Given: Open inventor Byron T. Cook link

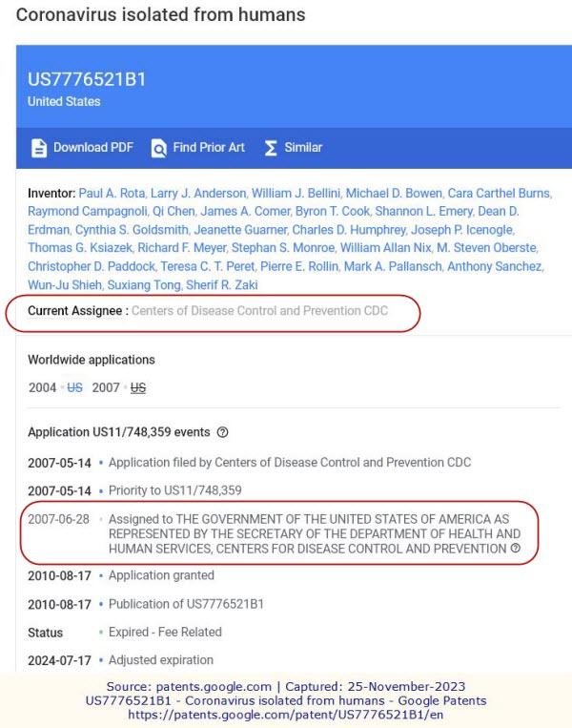Looking at the screenshot, I should (x=332, y=211).
